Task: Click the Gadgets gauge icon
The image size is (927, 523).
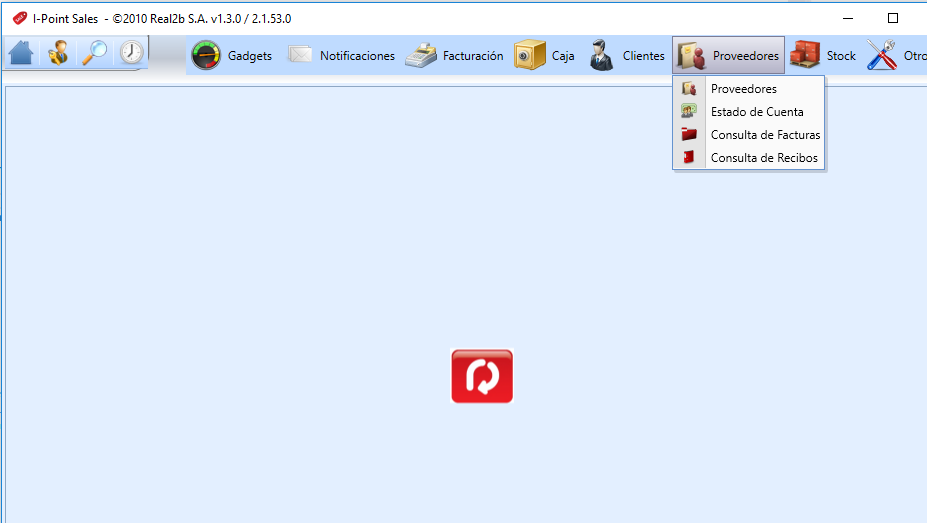Action: click(206, 56)
